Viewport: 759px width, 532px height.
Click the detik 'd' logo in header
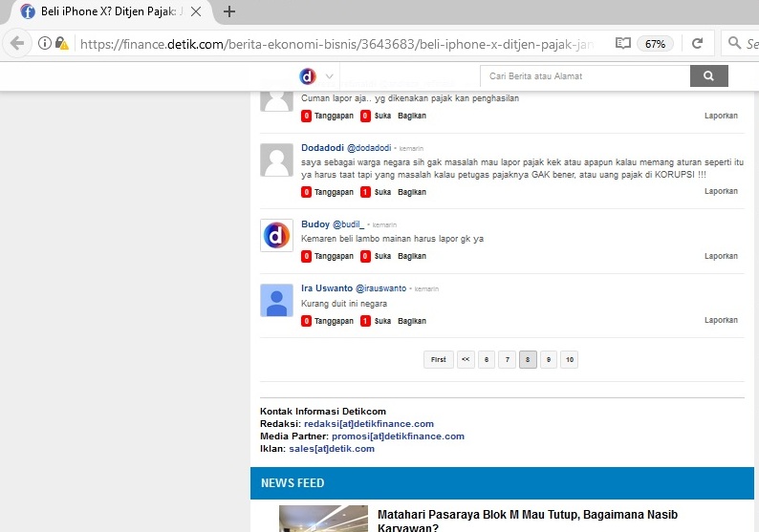tap(308, 76)
